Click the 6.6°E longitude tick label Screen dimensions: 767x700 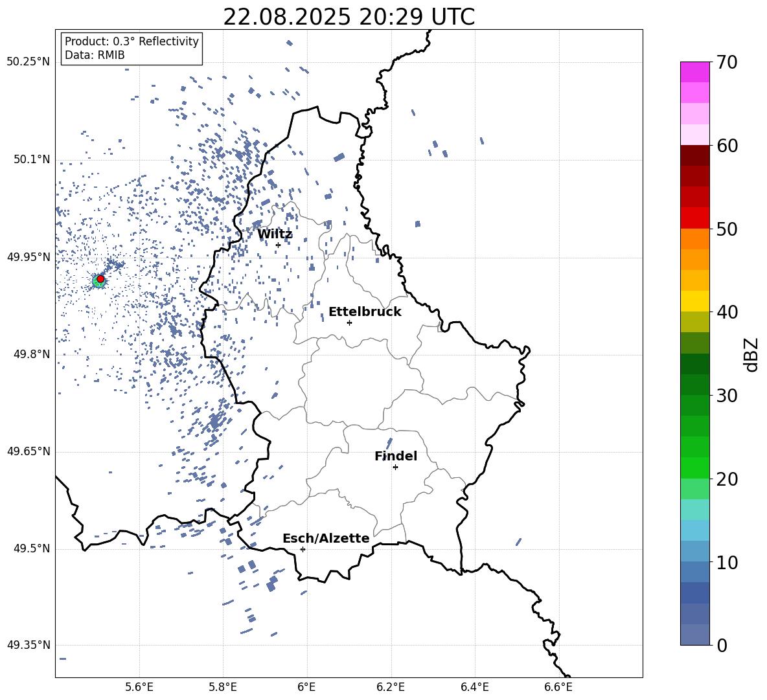pyautogui.click(x=558, y=687)
